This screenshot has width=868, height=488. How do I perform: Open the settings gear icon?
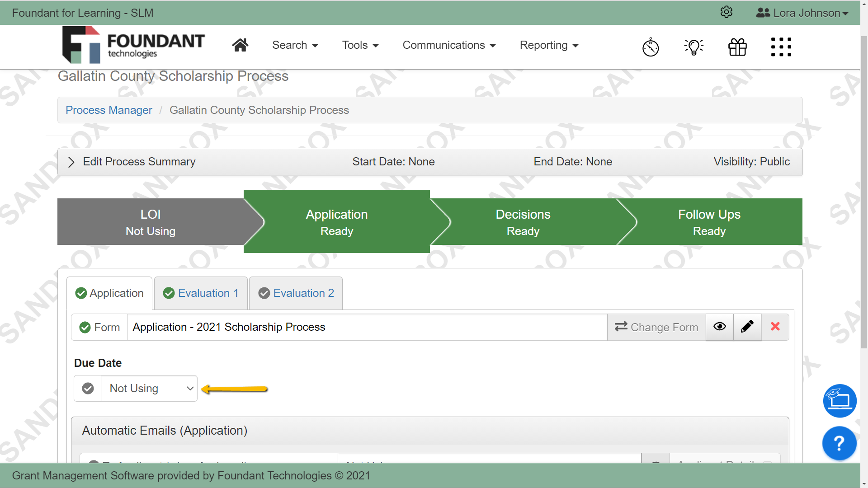click(726, 12)
